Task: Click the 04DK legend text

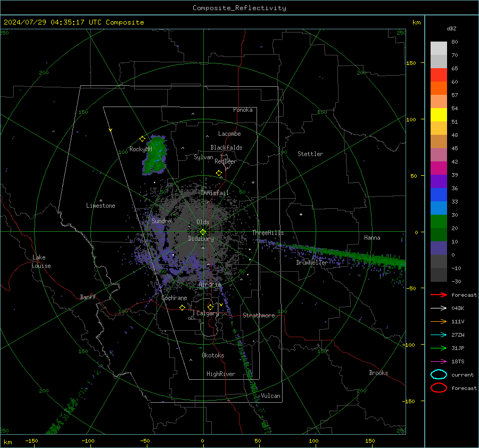Action: pyautogui.click(x=458, y=308)
